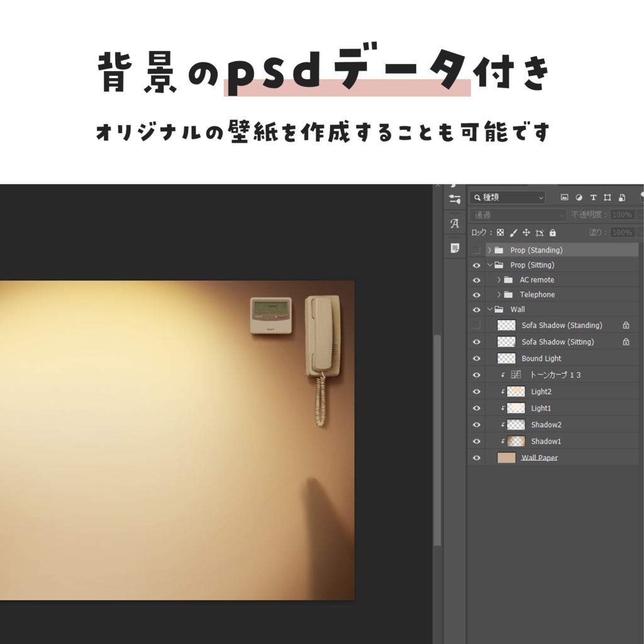Lock transparent pixels icon
The height and width of the screenshot is (644, 644).
pos(500,233)
